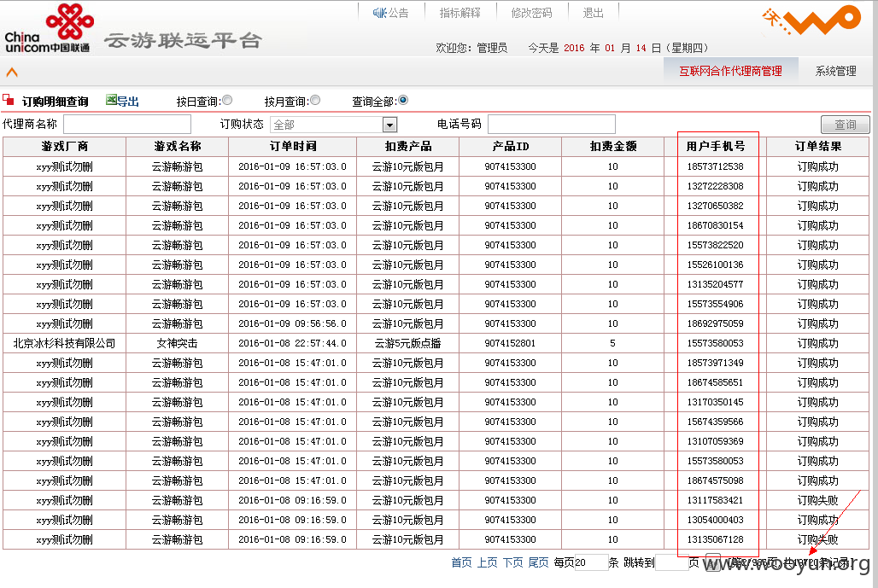Click 北京冰杉科技有限公司 vendor cell
Image resolution: width=878 pixels, height=588 pixels.
64,344
